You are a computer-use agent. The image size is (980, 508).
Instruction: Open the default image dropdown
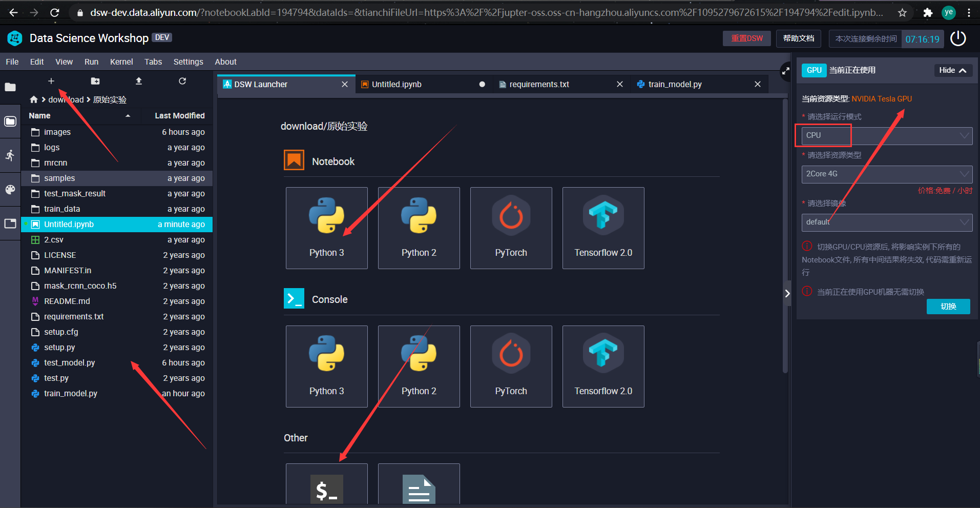[887, 222]
